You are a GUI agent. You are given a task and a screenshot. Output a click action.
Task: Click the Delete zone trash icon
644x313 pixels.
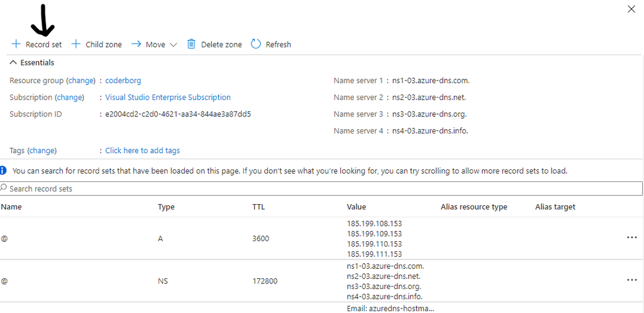pos(191,44)
